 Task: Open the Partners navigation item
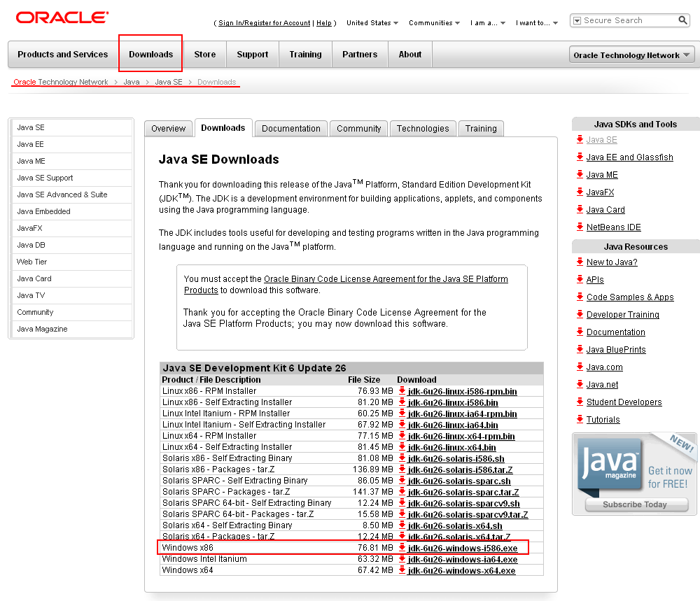pyautogui.click(x=360, y=55)
